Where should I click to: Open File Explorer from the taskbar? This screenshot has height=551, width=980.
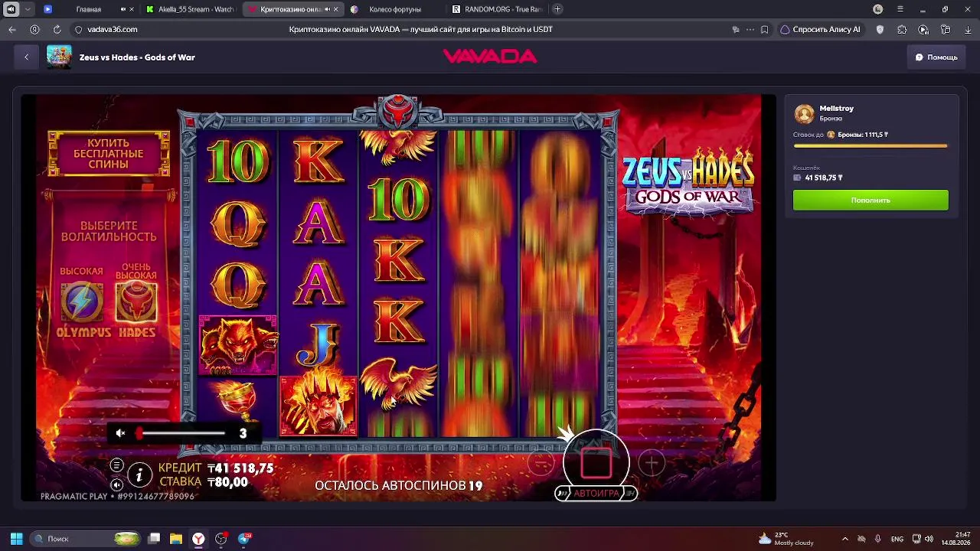pyautogui.click(x=176, y=539)
